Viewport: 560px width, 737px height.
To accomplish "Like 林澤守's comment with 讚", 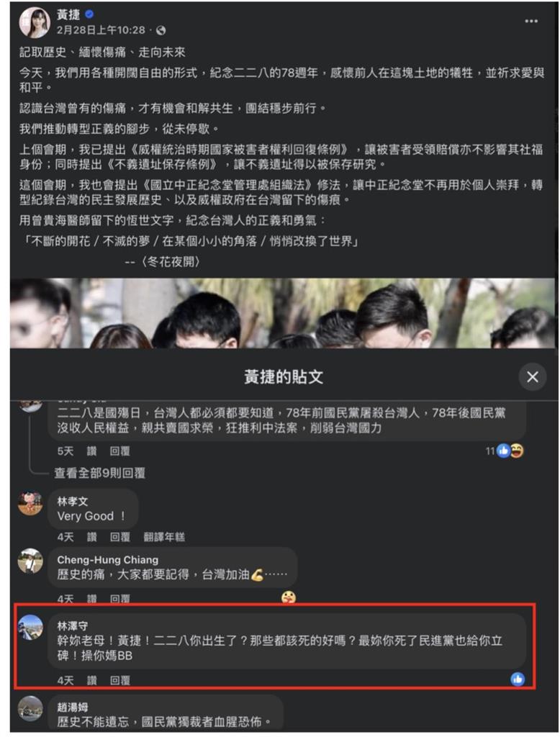I will coord(91,680).
